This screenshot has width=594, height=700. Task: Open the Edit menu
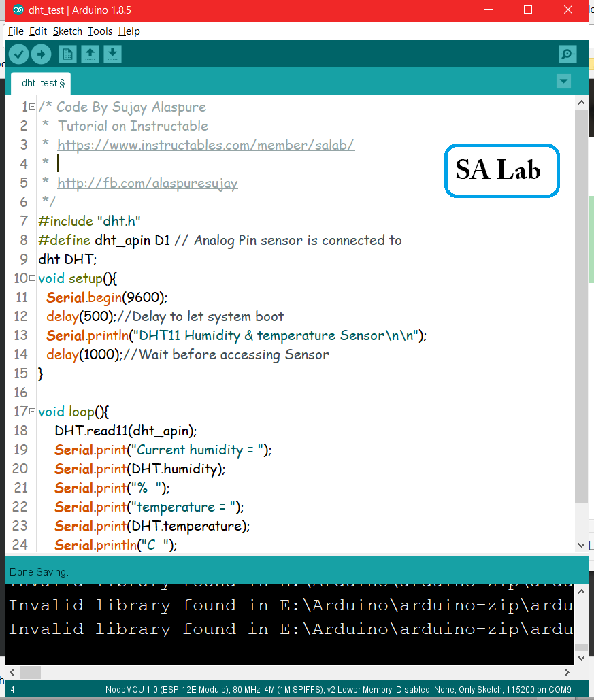point(38,31)
